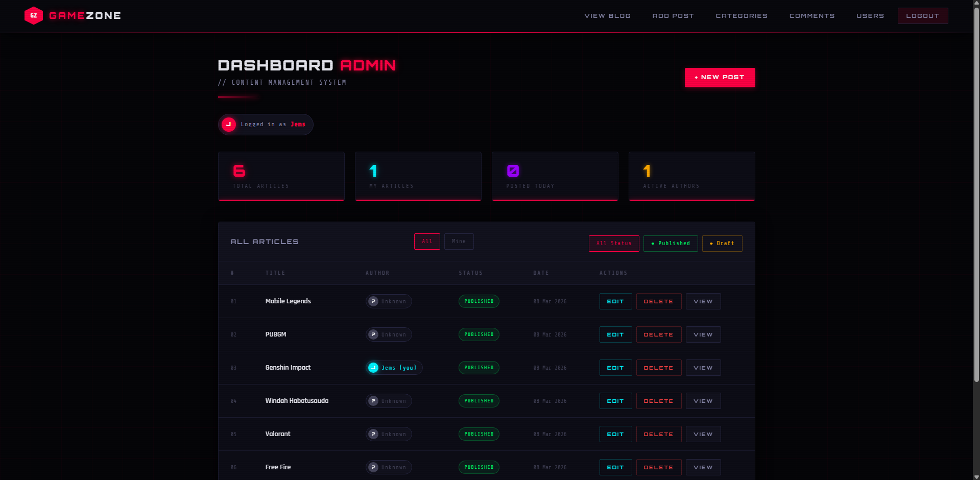Click the Published badge in Genshin Impact row
Viewport: 980px width, 480px height.
479,368
